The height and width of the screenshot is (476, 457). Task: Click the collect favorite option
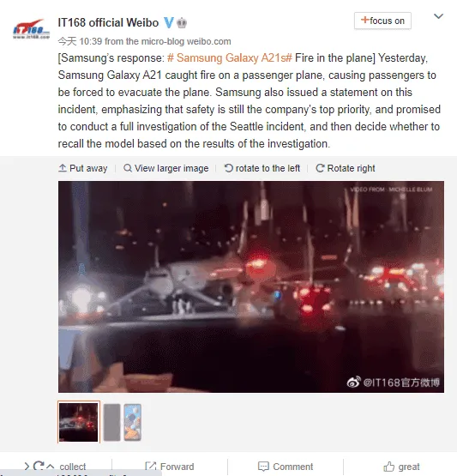click(x=73, y=467)
